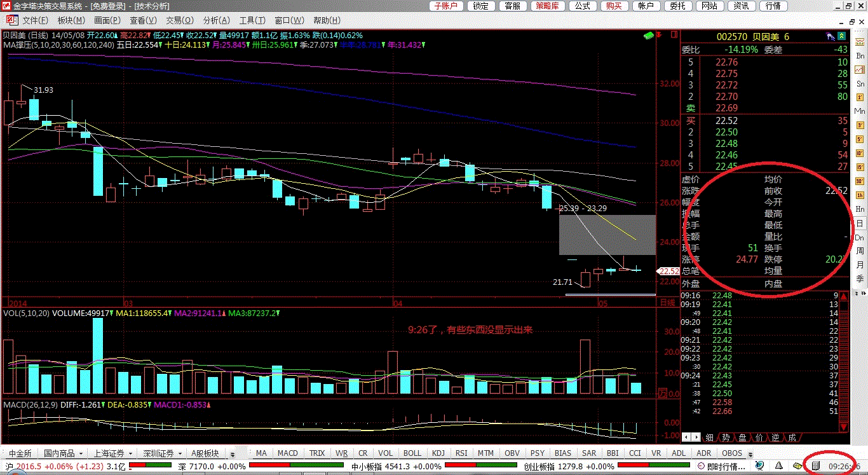Open the 分析(A) menu
This screenshot has width=868, height=475.
(x=217, y=20)
